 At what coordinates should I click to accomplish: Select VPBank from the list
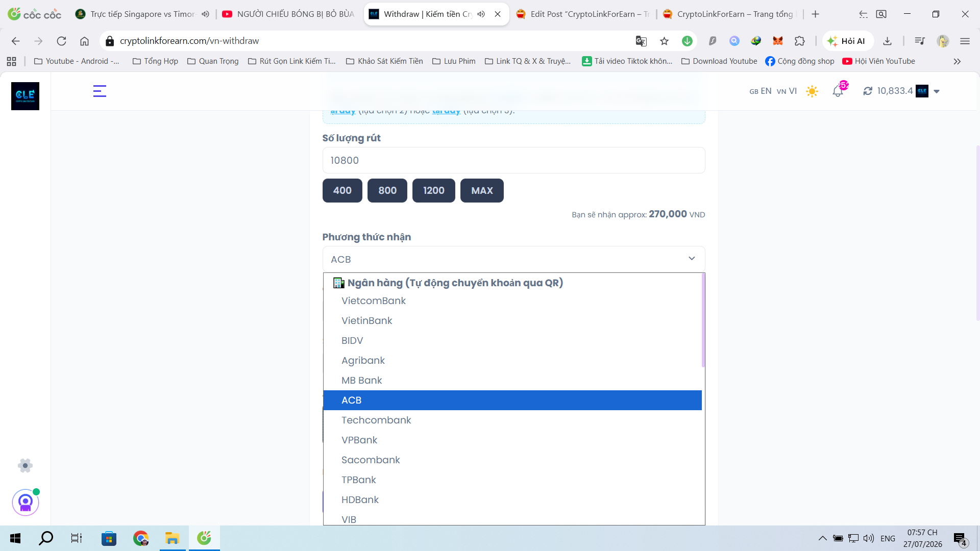[512, 440]
